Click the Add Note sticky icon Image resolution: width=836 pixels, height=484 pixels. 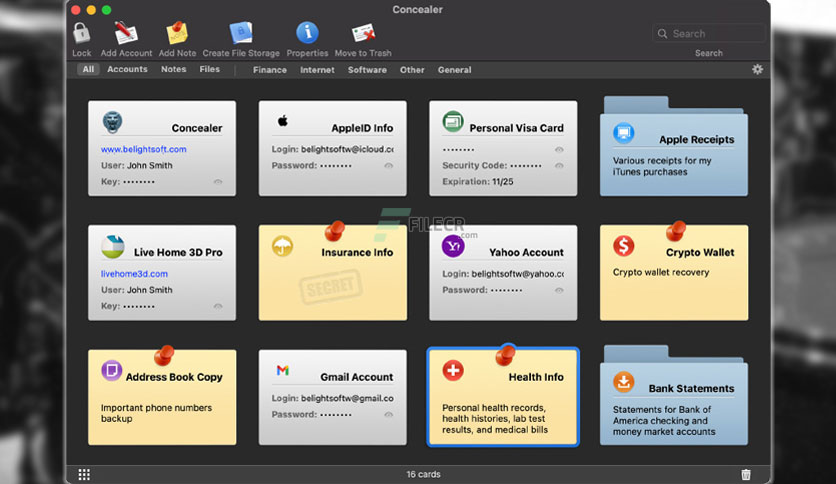177,34
